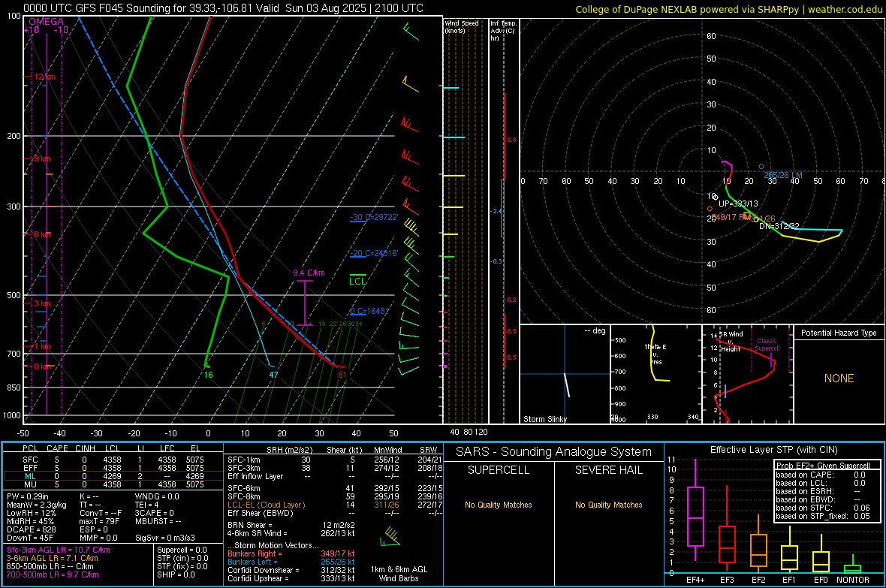Select the SFC parcel row

113,460
